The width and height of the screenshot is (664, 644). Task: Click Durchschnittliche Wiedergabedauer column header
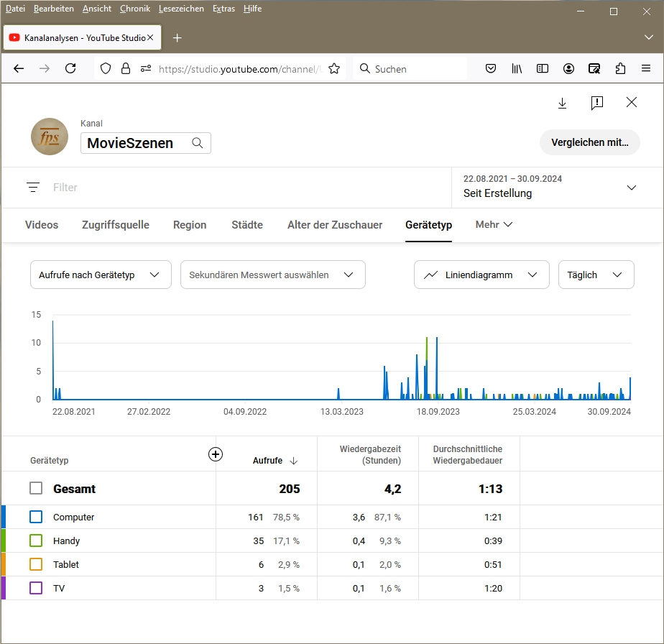point(468,455)
